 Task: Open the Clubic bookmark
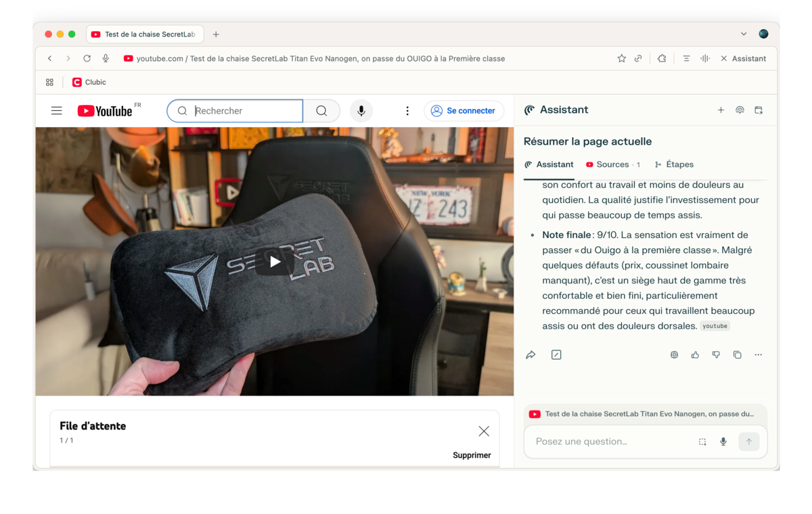(89, 83)
